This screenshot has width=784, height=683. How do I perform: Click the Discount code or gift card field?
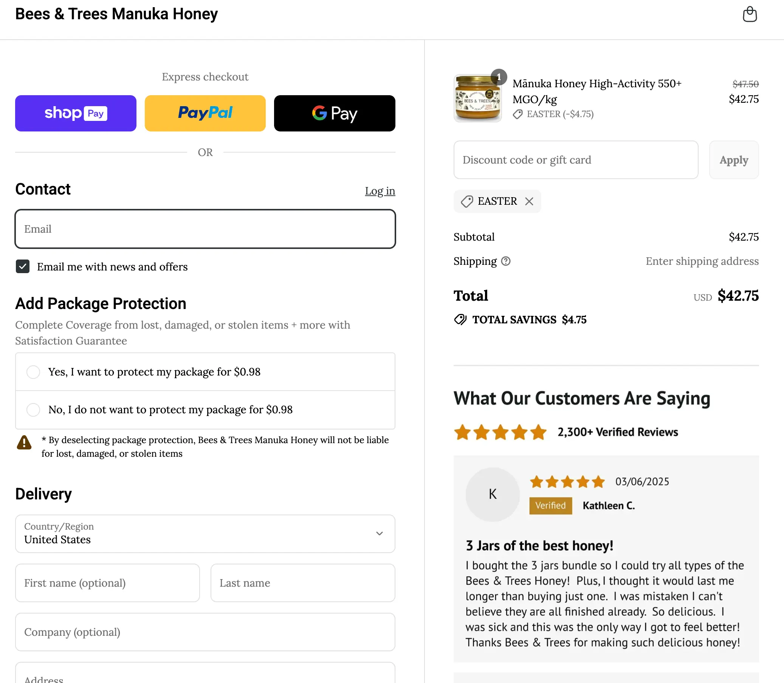[576, 160]
